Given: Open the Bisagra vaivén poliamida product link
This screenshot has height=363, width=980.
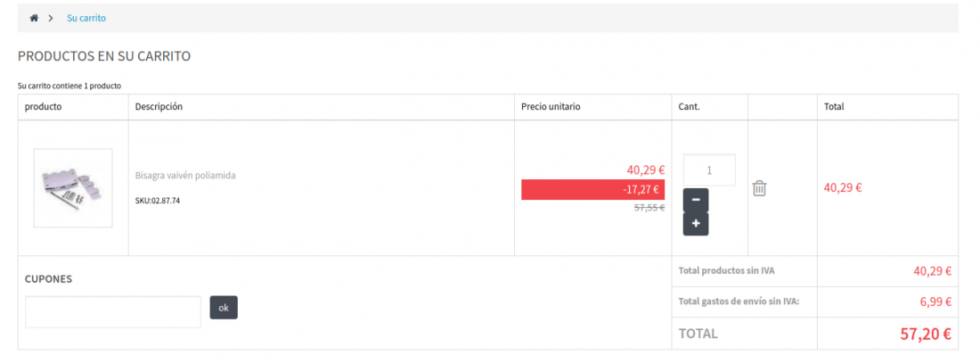Looking at the screenshot, I should point(185,175).
